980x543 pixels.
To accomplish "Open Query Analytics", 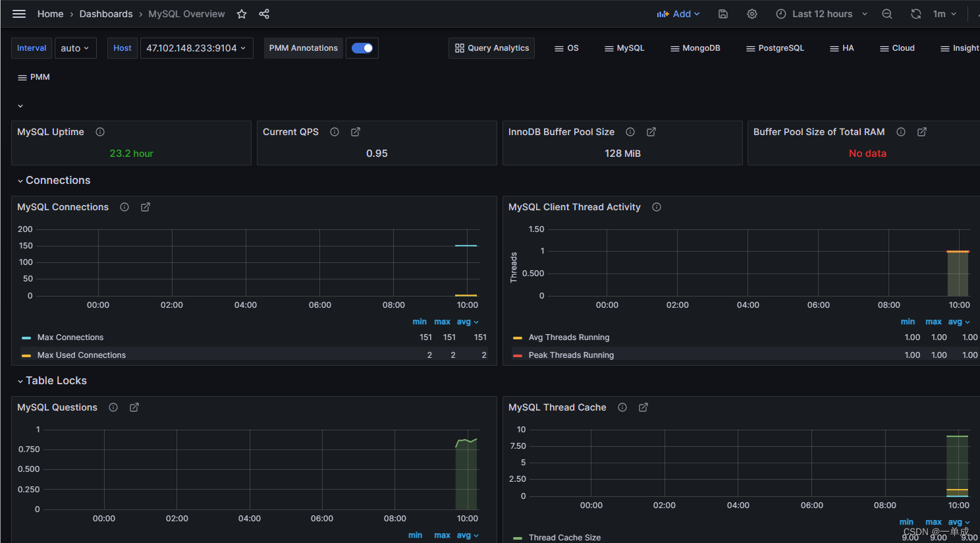I will [492, 48].
